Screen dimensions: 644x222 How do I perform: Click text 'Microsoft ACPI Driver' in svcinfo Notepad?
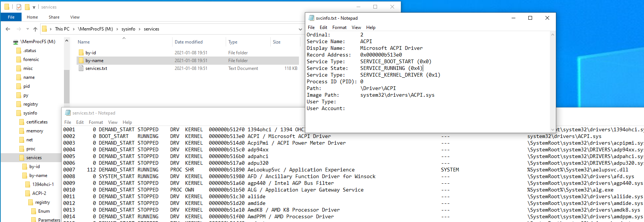click(x=391, y=48)
